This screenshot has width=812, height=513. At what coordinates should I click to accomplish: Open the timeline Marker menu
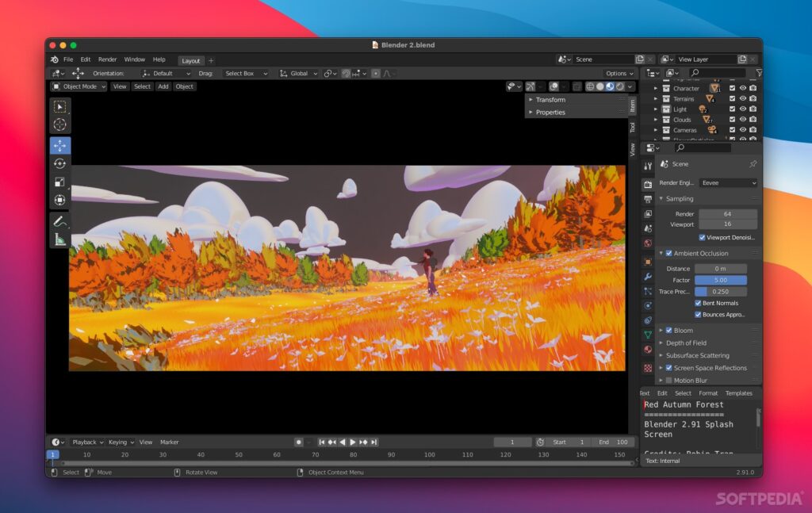coord(170,442)
